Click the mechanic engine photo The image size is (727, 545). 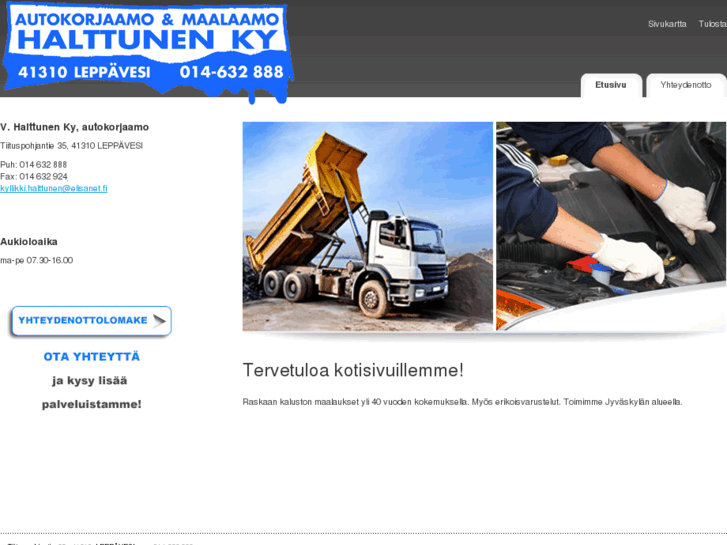click(611, 226)
